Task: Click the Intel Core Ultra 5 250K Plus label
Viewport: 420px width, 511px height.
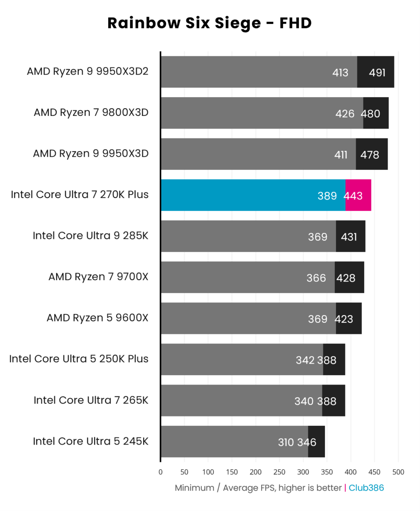Action: pos(79,359)
